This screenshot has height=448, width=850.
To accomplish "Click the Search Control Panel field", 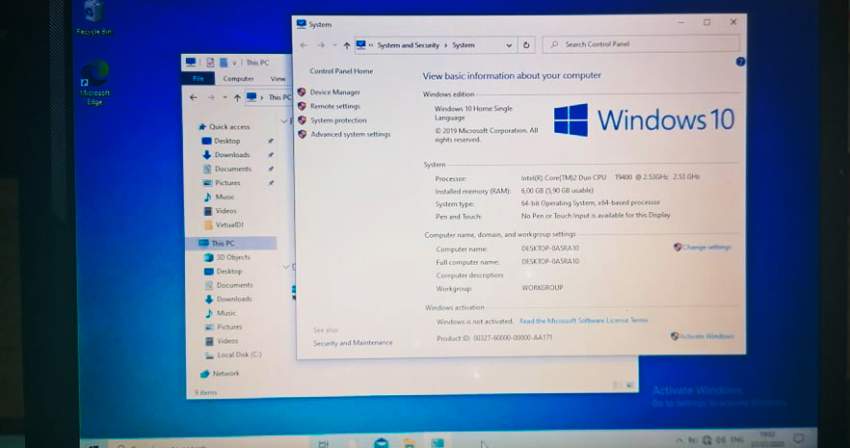I will (x=640, y=44).
